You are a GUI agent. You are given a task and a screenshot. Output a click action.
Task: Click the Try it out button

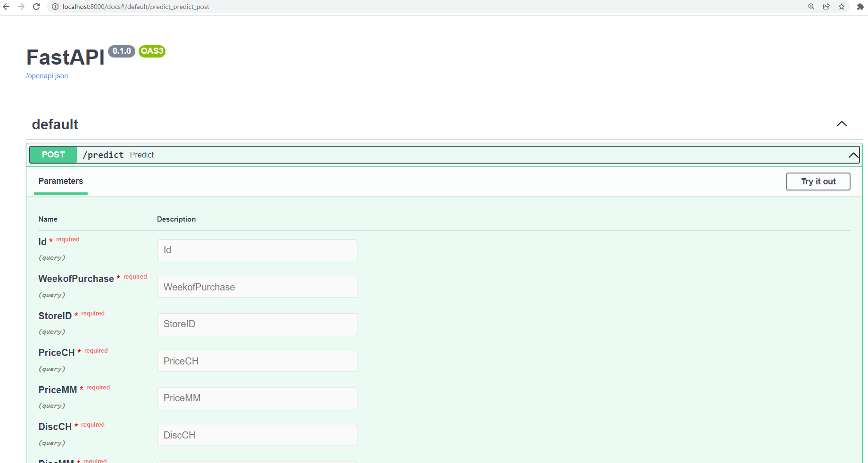coord(818,182)
